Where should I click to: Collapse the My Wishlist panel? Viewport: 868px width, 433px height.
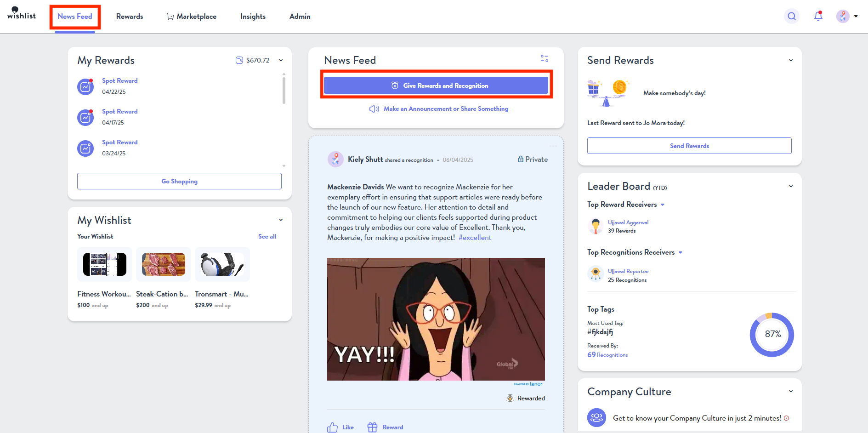pyautogui.click(x=281, y=220)
